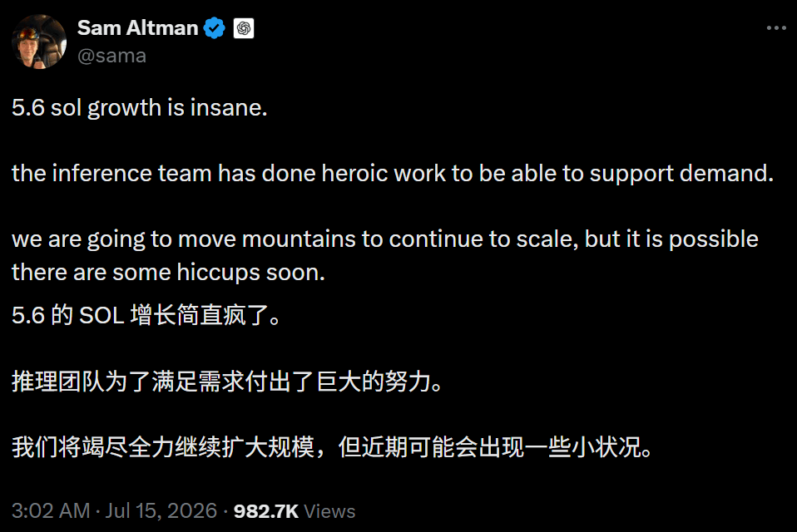Visit the @sama handle profile
Viewport: 797px width, 532px height.
111,56
